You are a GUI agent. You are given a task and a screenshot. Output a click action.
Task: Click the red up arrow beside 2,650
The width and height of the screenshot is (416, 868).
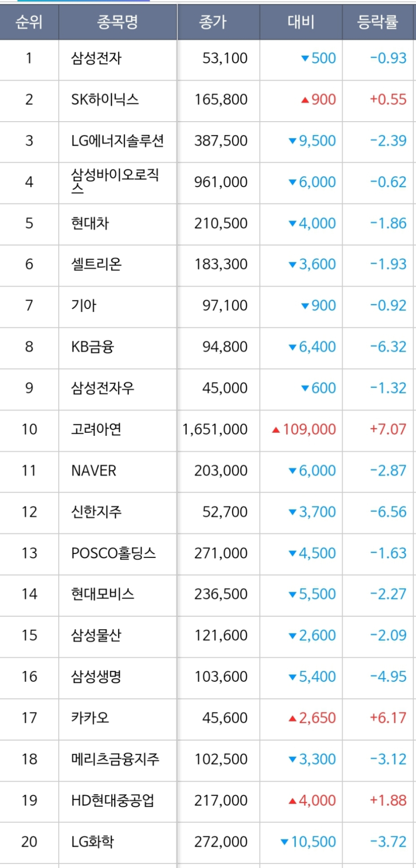coord(293,719)
